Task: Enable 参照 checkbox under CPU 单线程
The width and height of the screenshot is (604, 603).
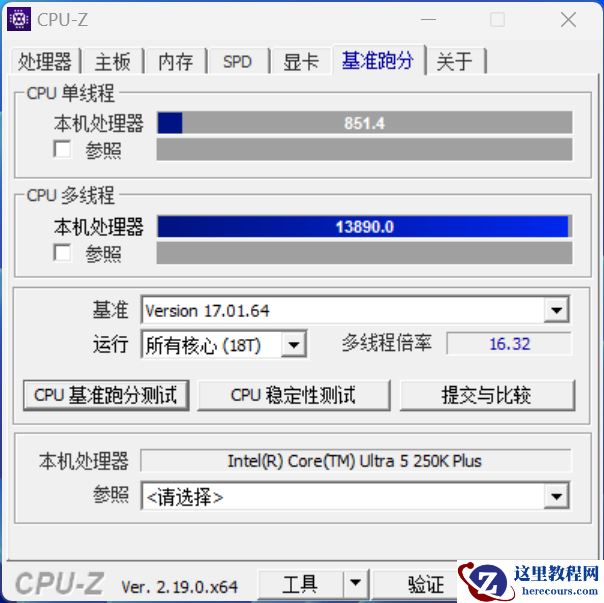Action: 62,149
